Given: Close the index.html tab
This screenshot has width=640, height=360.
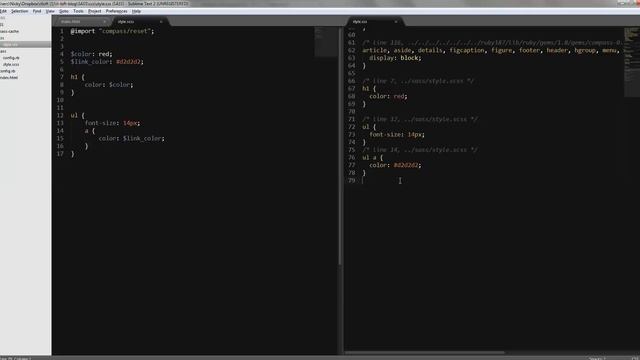Looking at the screenshot, I should [x=104, y=22].
